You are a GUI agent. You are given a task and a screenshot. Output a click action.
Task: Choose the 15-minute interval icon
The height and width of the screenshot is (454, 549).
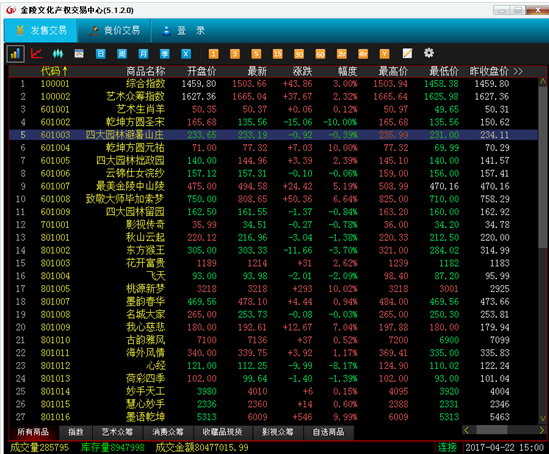tap(277, 54)
